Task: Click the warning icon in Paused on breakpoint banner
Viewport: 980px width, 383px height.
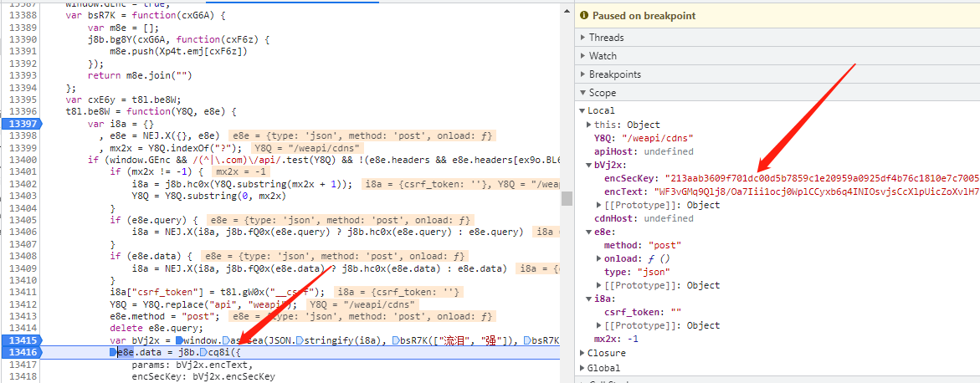Action: [x=584, y=16]
